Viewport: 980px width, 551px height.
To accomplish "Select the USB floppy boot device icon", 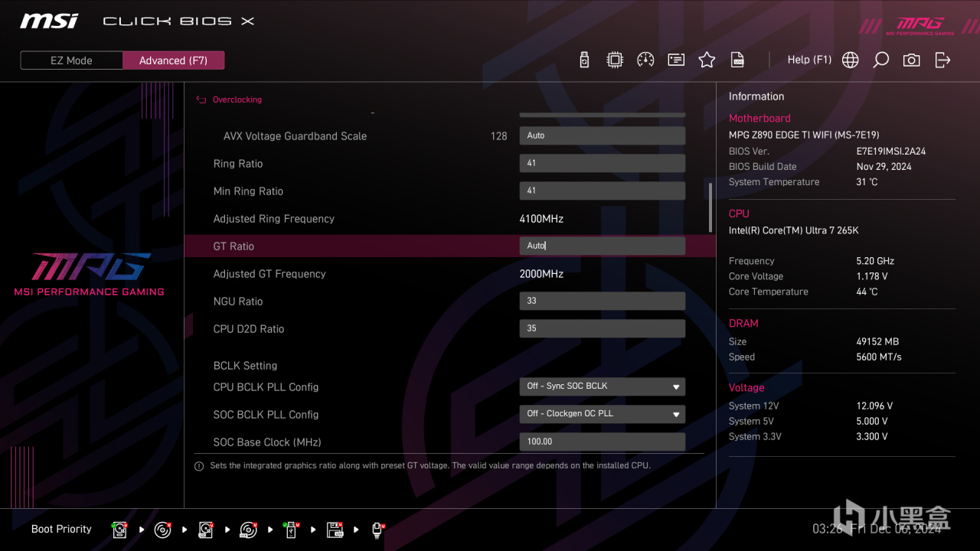I will click(335, 530).
